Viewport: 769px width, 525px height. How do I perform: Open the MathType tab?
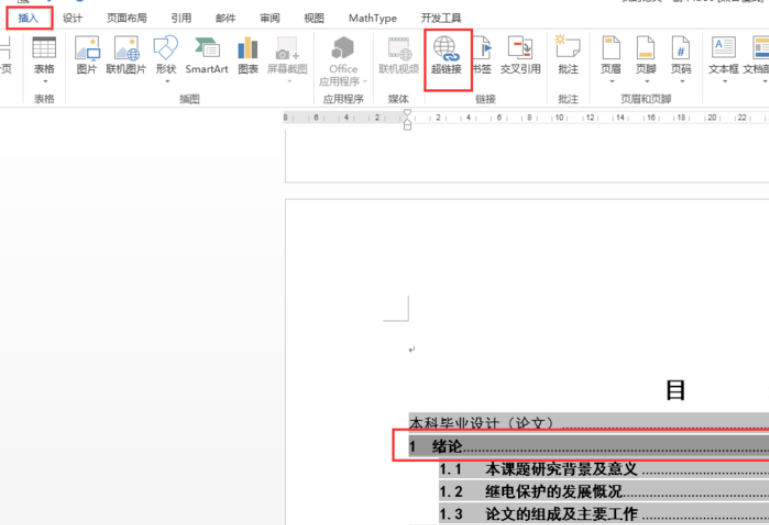373,19
